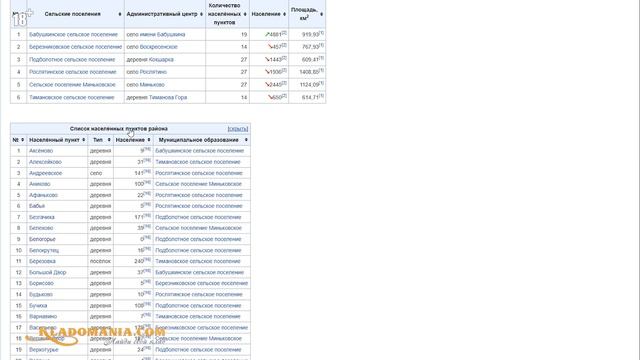640x360 pixels.
Task: Sort settlement list by Население arrow
Action: click(149, 140)
